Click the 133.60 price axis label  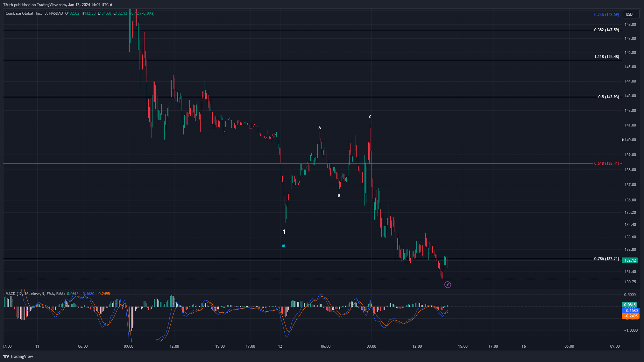pyautogui.click(x=630, y=237)
